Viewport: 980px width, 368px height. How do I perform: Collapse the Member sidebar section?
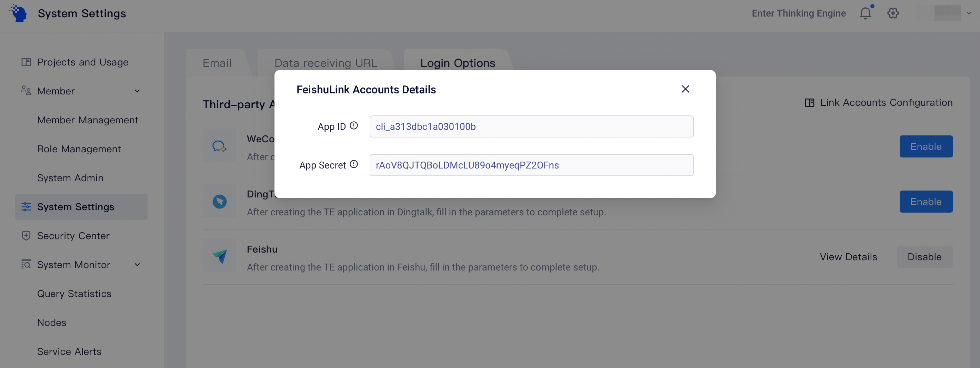(x=137, y=91)
